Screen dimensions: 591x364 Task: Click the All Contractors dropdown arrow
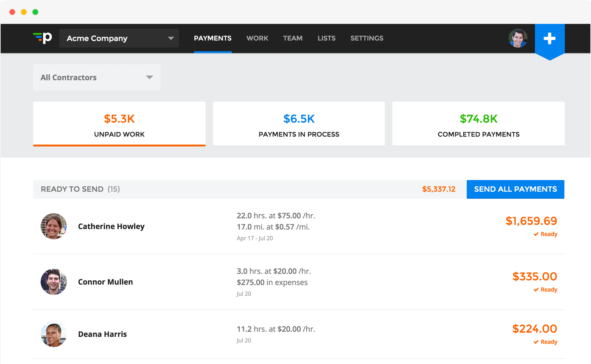pos(149,77)
